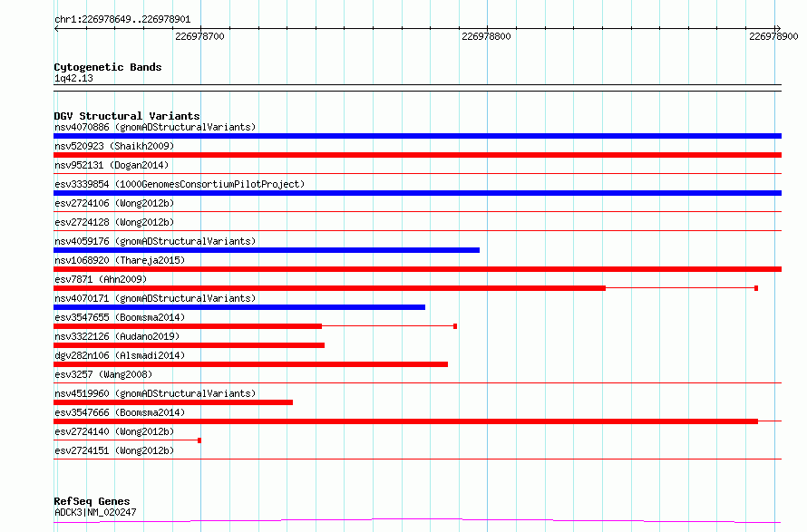Click dgv282n106 (Alsmadi2014) label
Screen dimensions: 807x532
pos(120,355)
